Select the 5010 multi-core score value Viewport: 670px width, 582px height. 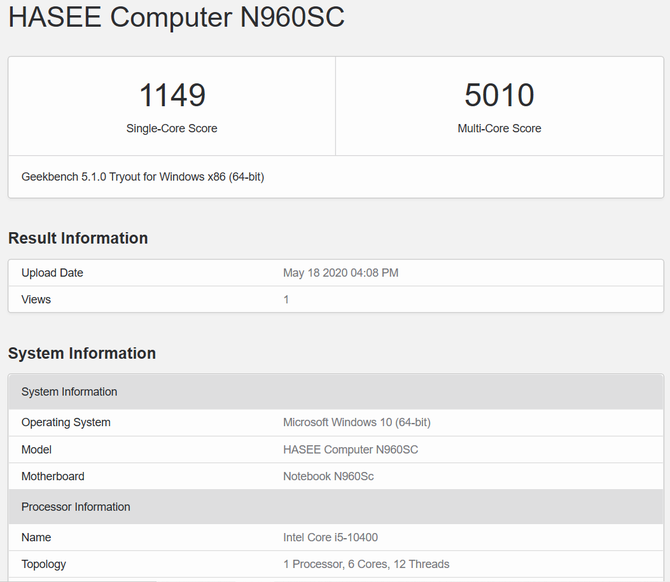point(499,95)
